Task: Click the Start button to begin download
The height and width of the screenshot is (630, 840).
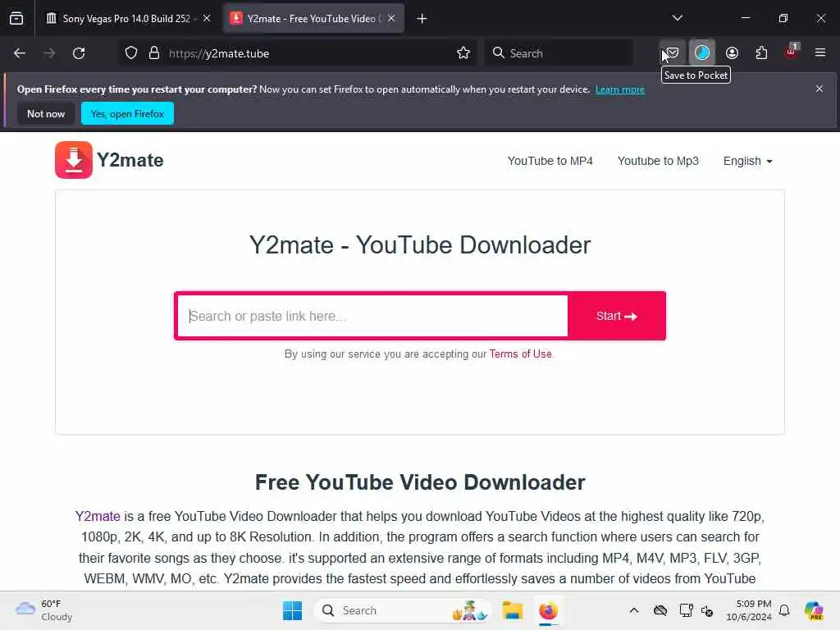Action: pos(617,316)
